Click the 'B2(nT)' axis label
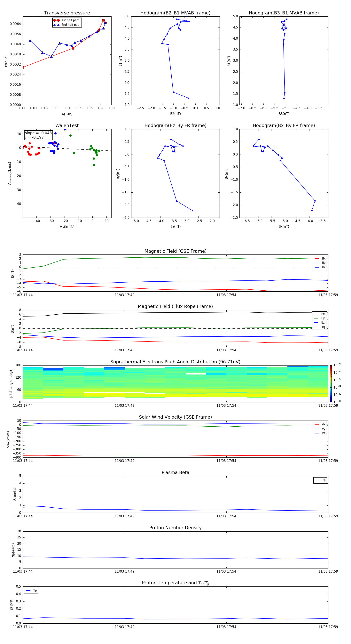Image resolution: width=351 pixels, height=644 pixels. [175, 114]
